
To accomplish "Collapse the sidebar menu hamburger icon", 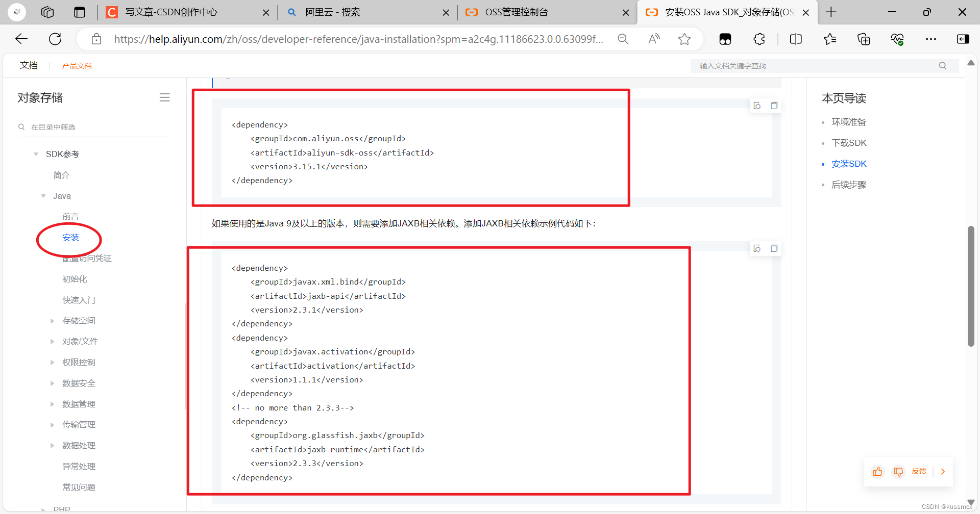I will click(164, 97).
